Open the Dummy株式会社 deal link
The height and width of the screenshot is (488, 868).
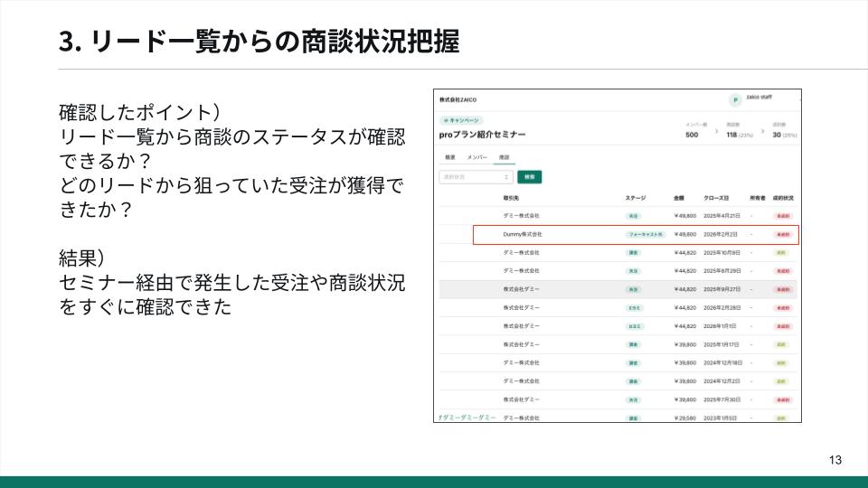(x=522, y=234)
